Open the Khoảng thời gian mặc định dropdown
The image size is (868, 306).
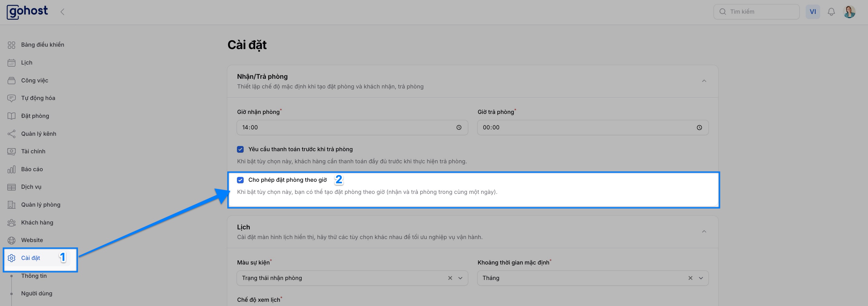click(x=701, y=278)
